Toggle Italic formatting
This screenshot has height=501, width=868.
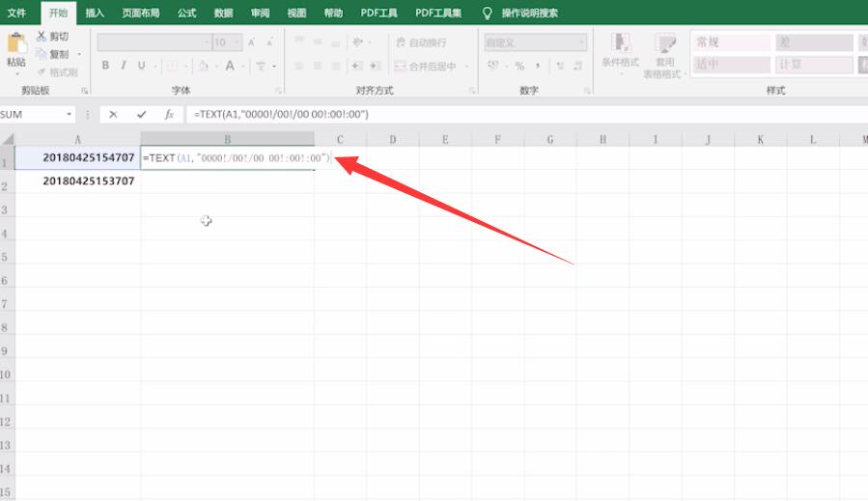123,66
